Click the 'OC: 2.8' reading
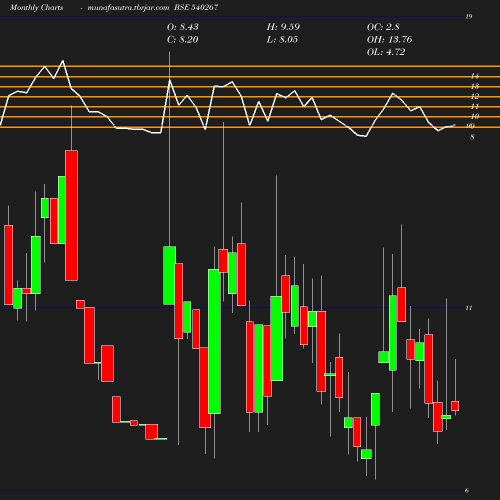500x500 pixels. point(383,27)
